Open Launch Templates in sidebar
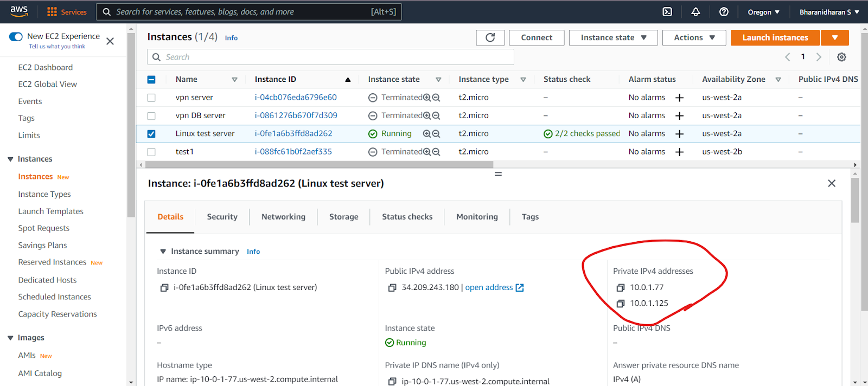 (x=51, y=211)
